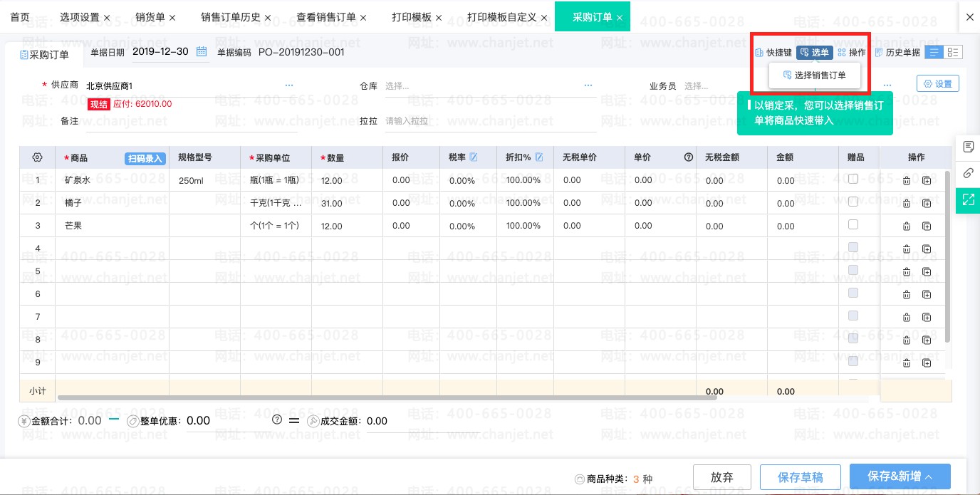Click the green fullscreen expand icon
This screenshot has height=495, width=980.
point(968,199)
